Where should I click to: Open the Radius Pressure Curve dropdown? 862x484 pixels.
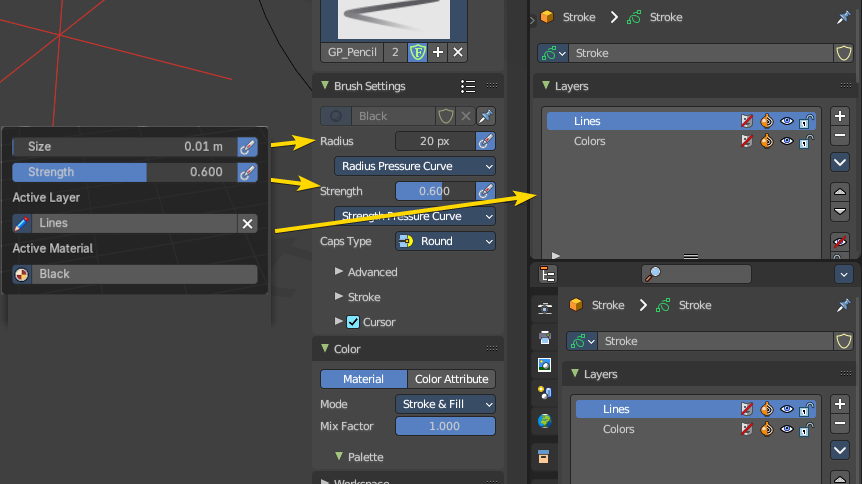[x=415, y=166]
